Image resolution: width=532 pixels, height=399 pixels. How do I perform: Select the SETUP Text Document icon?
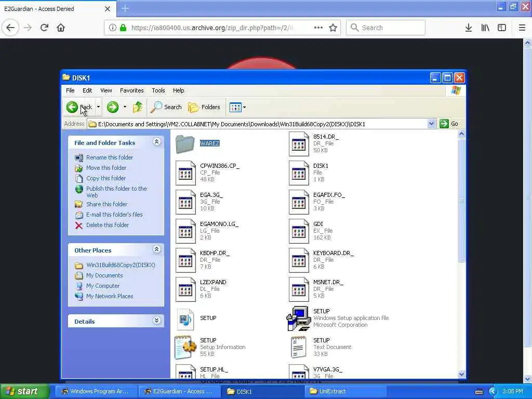point(299,348)
